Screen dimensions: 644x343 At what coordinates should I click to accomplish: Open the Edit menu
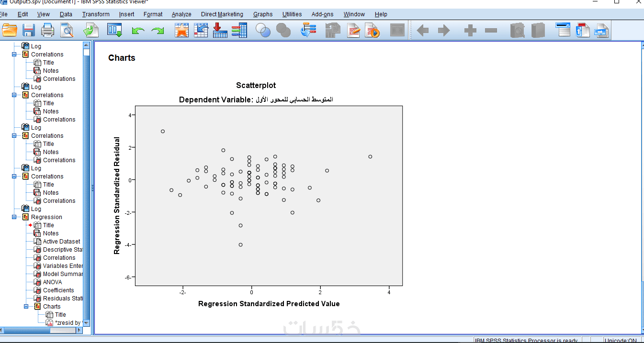coord(23,14)
